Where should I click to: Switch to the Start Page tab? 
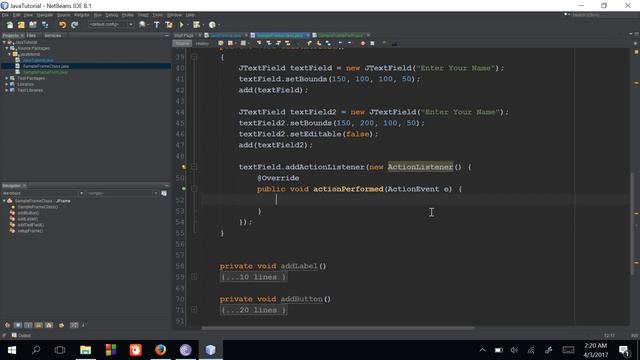click(184, 36)
